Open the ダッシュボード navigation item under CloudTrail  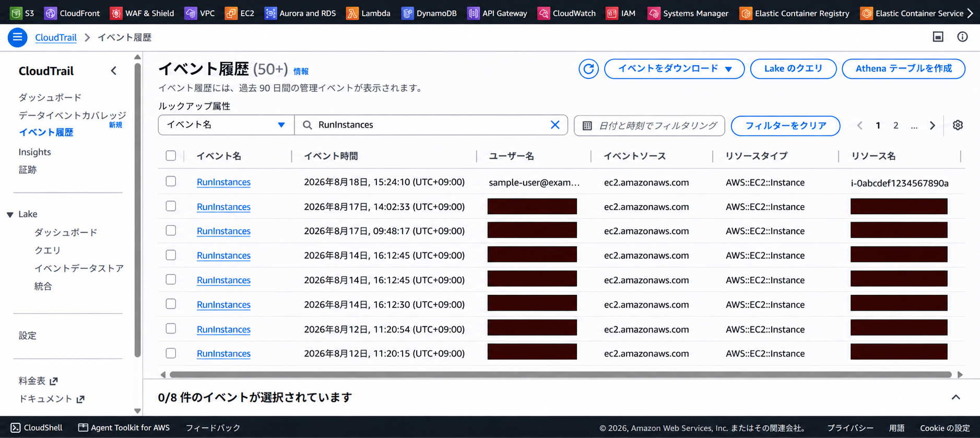coord(50,97)
